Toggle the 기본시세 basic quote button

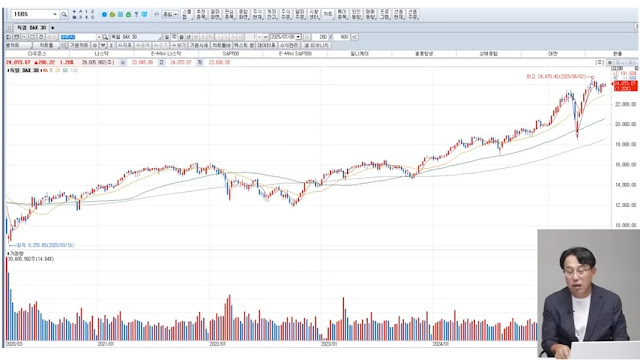pos(199,45)
